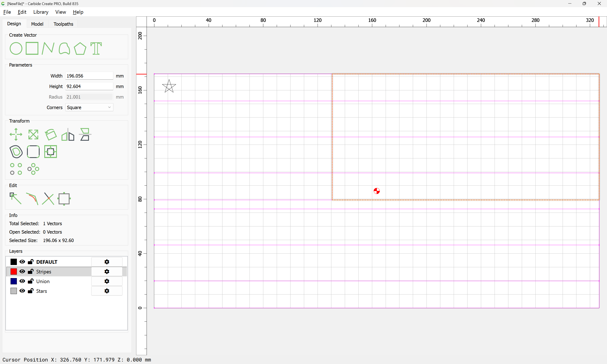
Task: Open the Rotate transform tool
Action: [51, 134]
